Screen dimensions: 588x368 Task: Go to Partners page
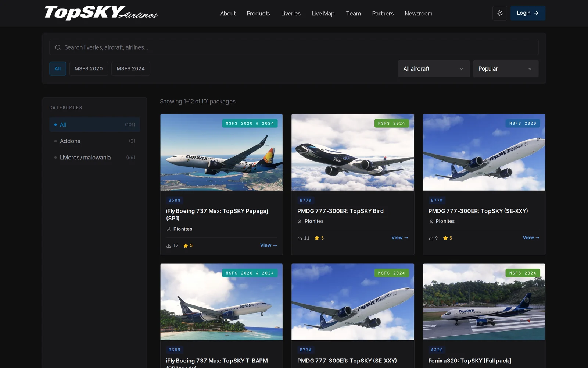tap(383, 14)
